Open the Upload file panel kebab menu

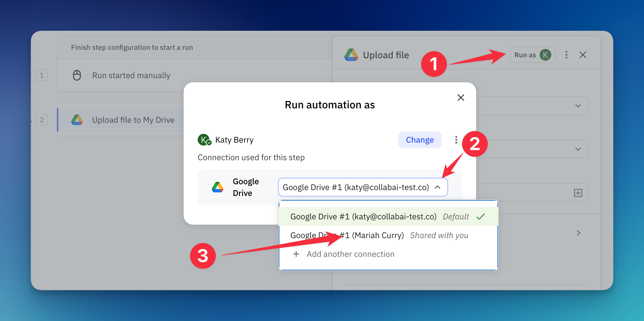[x=566, y=55]
